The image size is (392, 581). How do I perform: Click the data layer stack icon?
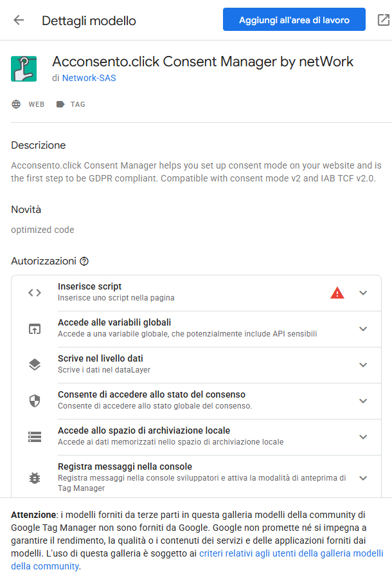point(35,365)
